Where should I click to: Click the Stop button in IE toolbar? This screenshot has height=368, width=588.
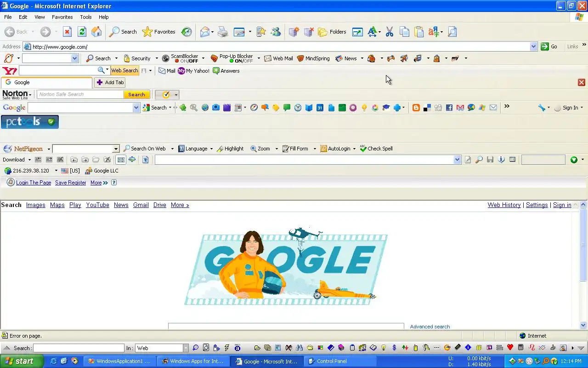coord(67,32)
